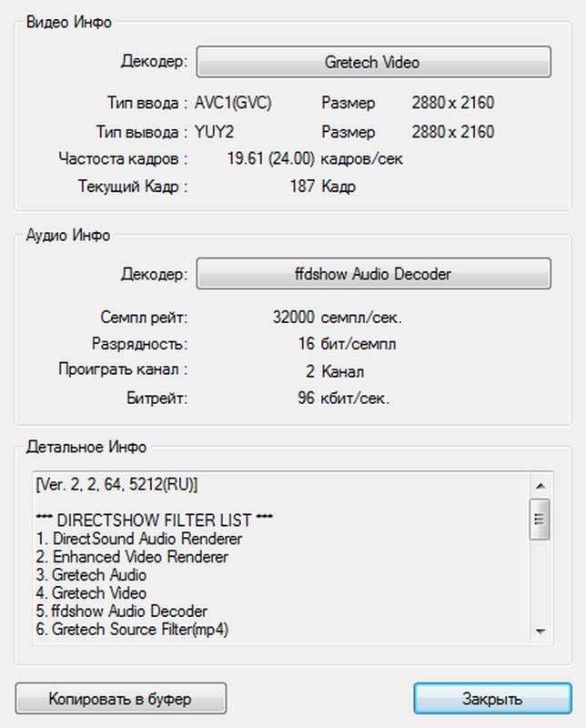Open the Gretech Video decoder settings button
This screenshot has width=586, height=728.
point(373,61)
